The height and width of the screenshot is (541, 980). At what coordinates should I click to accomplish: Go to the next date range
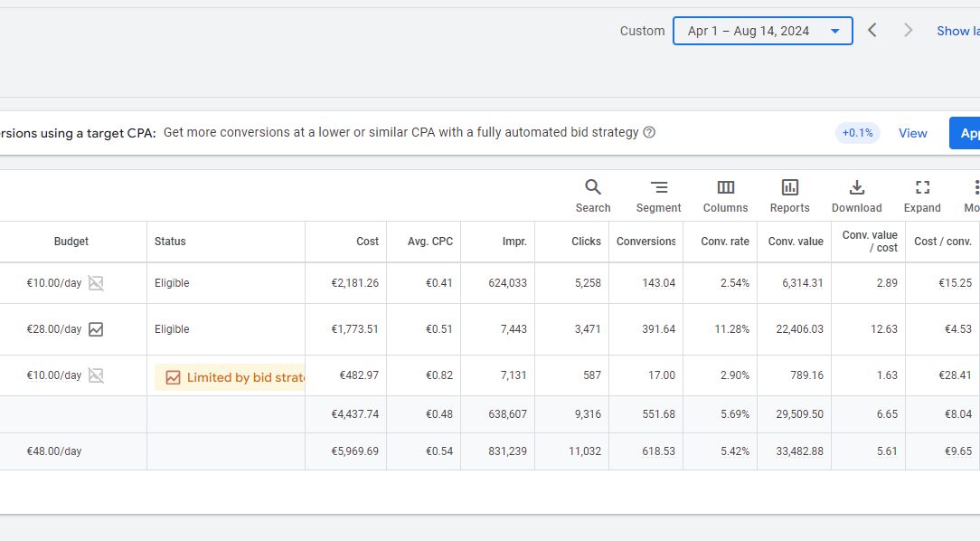(908, 31)
